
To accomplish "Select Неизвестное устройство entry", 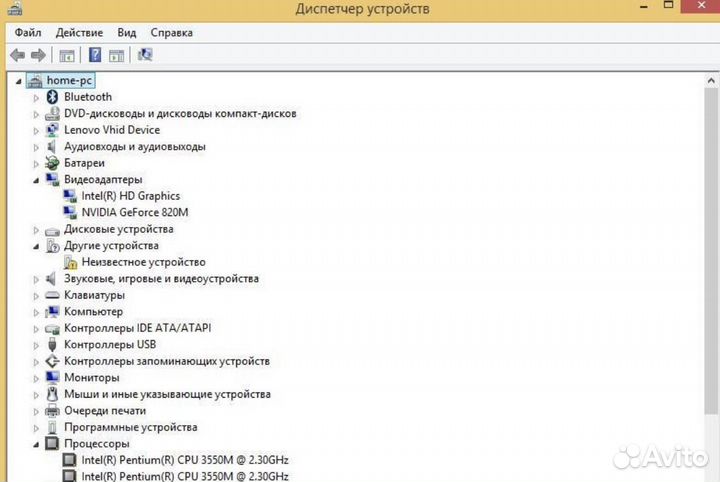I will click(x=144, y=262).
